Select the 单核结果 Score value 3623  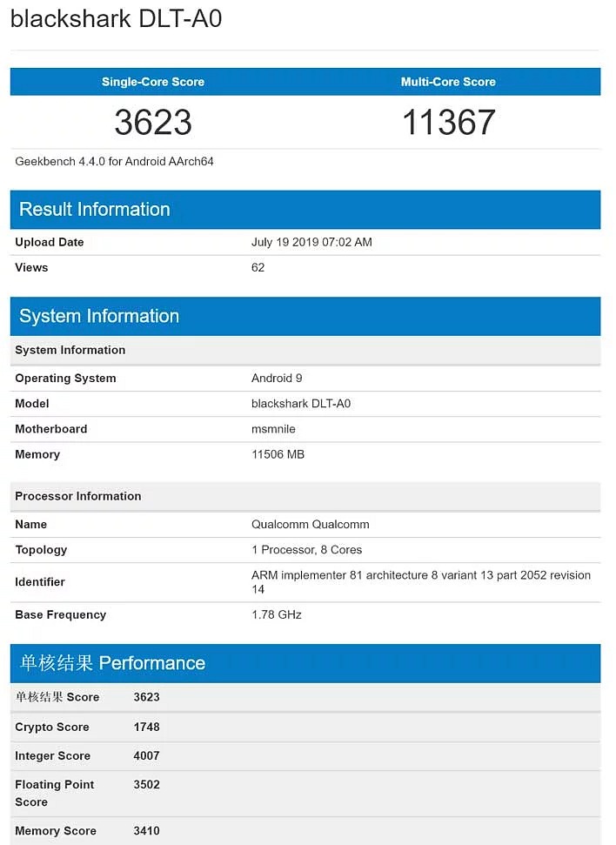click(x=146, y=697)
